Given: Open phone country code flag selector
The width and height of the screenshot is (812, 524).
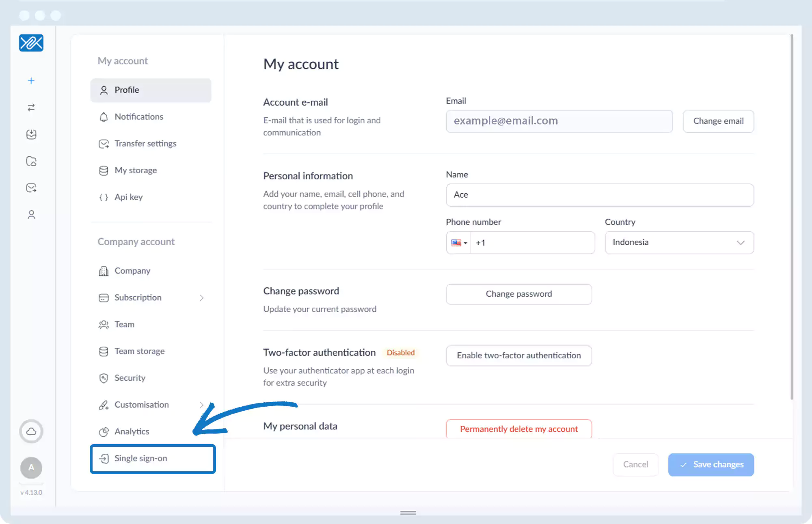Looking at the screenshot, I should click(x=459, y=243).
